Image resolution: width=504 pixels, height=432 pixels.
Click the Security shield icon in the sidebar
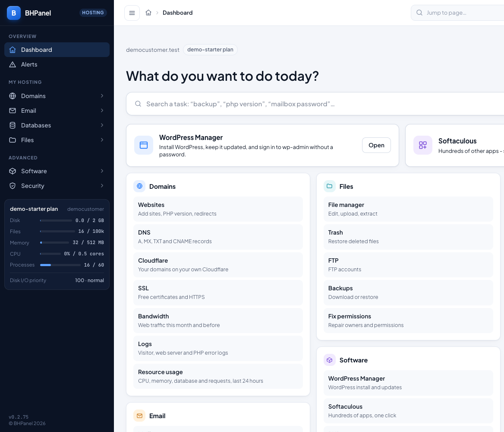(13, 186)
